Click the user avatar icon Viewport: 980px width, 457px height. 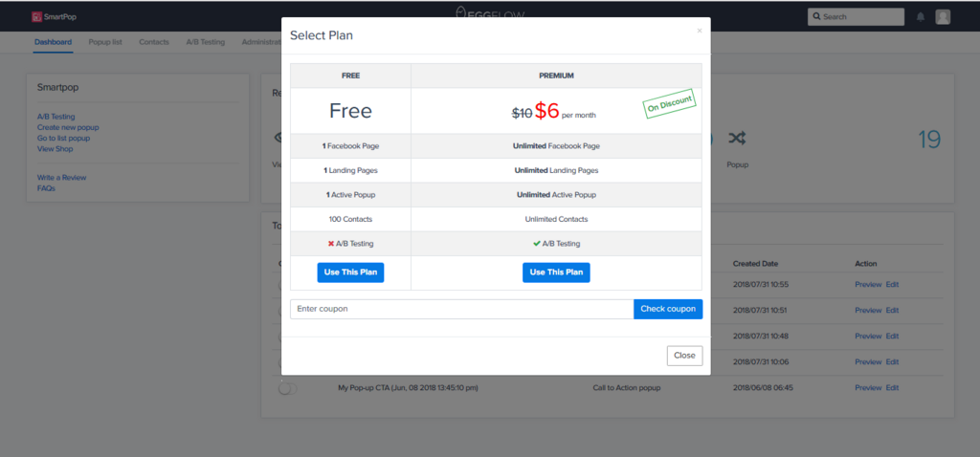943,17
